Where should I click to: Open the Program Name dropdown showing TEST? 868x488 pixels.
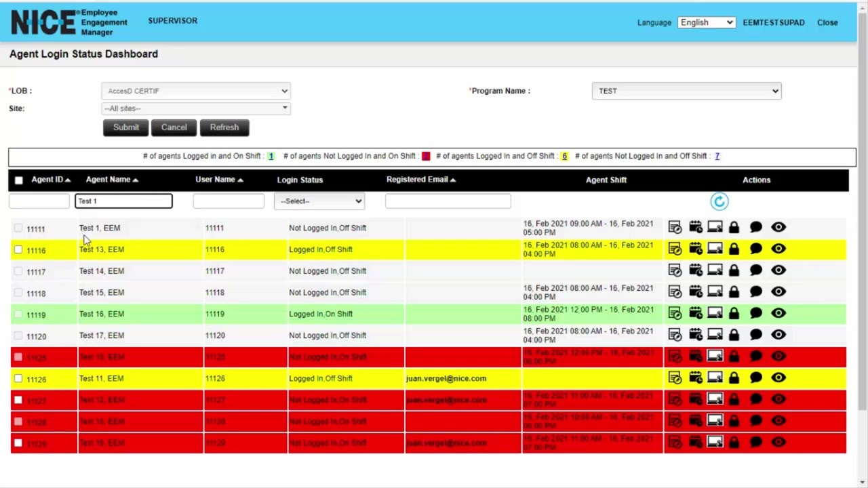(x=686, y=91)
